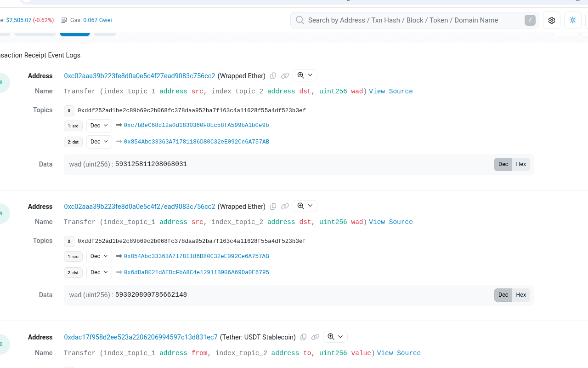The image size is (588, 368).
Task: Select Dec for wad 593020800785662148
Action: click(503, 295)
